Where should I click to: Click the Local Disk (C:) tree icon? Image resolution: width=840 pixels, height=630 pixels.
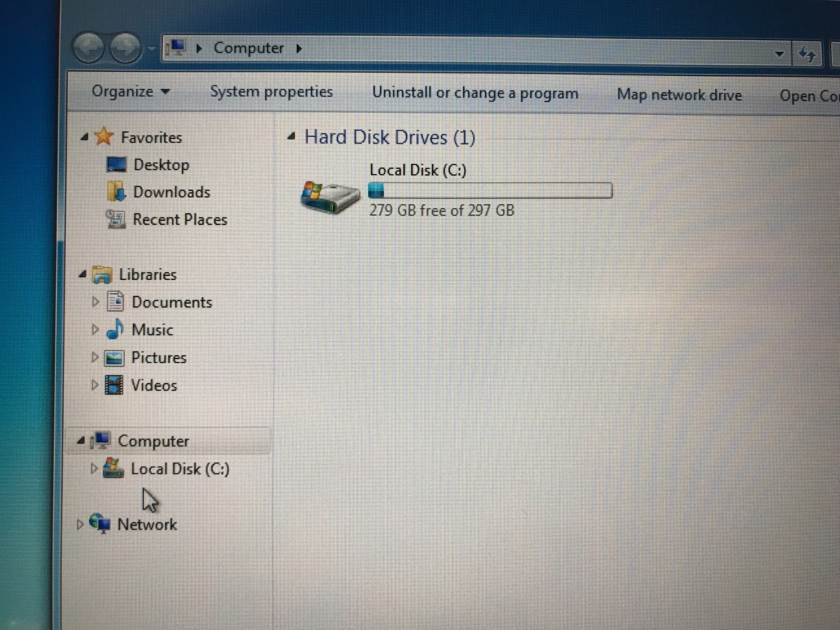[x=113, y=468]
